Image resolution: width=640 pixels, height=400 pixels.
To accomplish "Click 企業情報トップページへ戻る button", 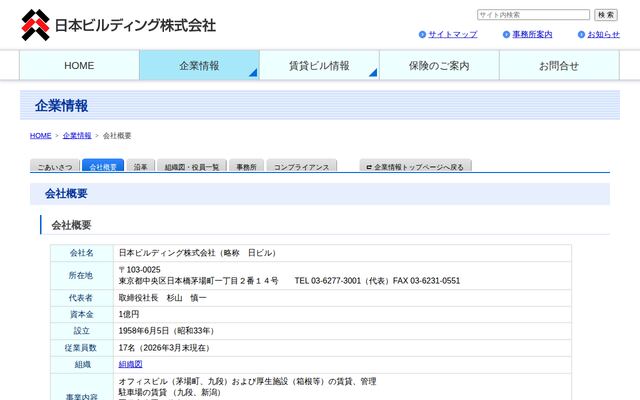I will pos(416,166).
